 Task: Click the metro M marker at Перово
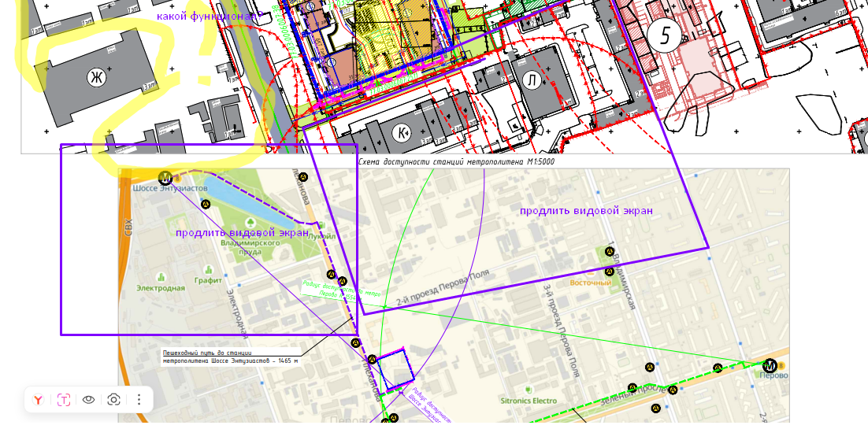tap(770, 365)
